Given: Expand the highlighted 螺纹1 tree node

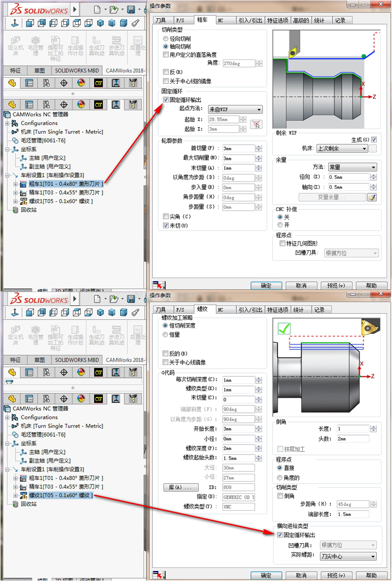Looking at the screenshot, I should [x=15, y=495].
